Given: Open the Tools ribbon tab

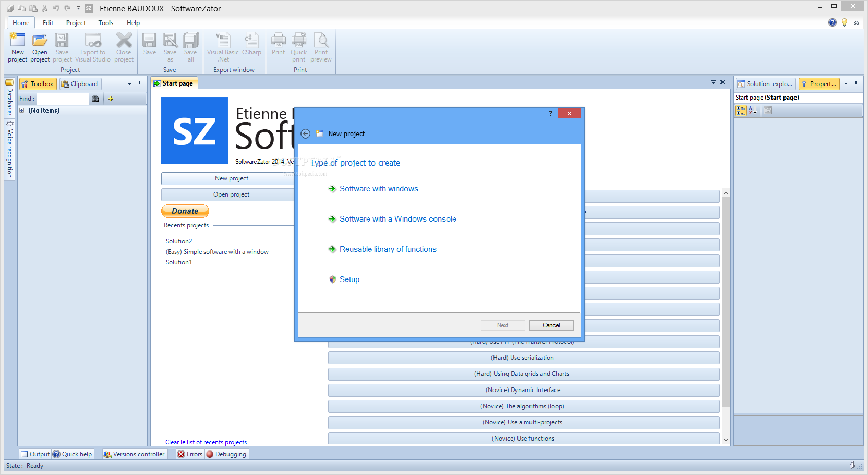Looking at the screenshot, I should (106, 23).
